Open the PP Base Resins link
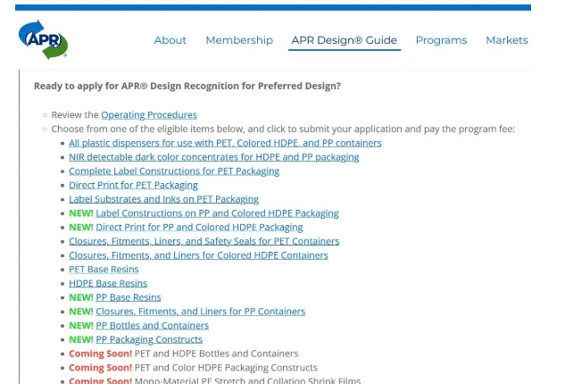Screen dimensions: 565x392 tap(129, 297)
